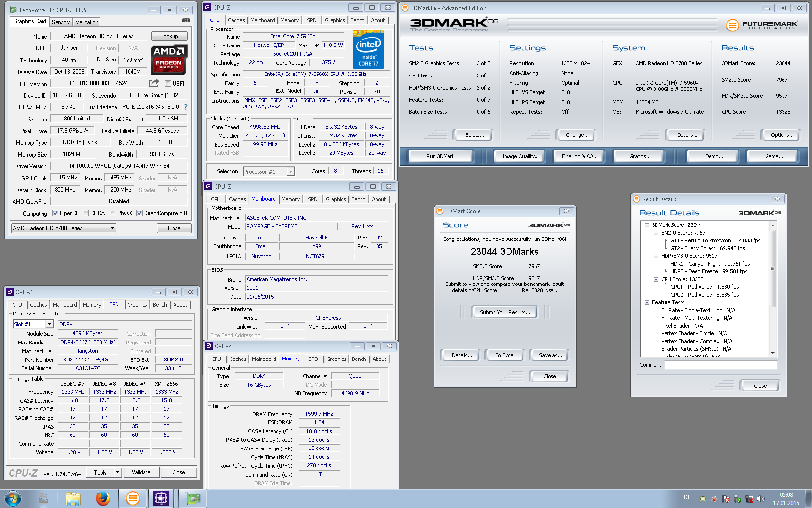Click the Save as... button
Image resolution: width=812 pixels, height=508 pixels.
[x=551, y=355]
